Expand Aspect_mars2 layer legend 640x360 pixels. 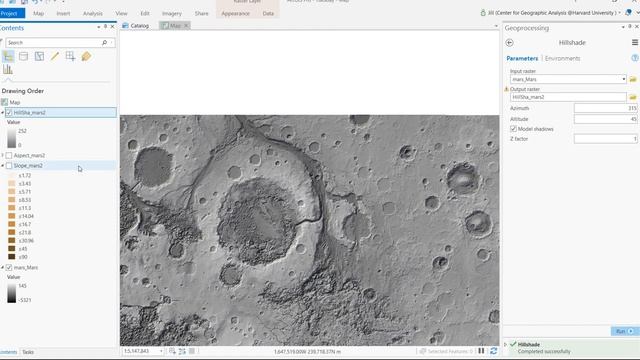[2, 156]
